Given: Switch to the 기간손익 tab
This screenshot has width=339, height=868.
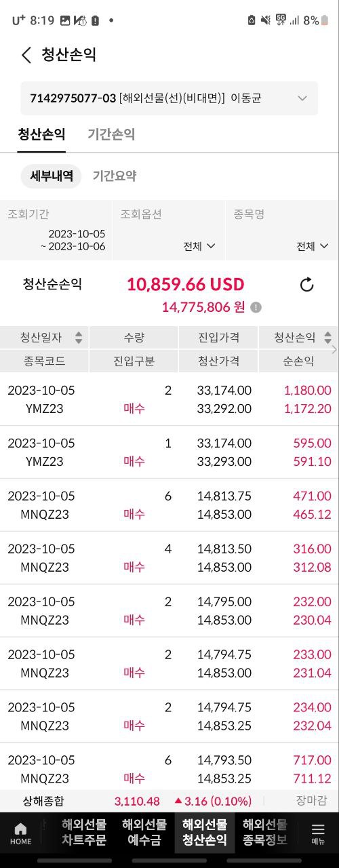Looking at the screenshot, I should point(111,134).
